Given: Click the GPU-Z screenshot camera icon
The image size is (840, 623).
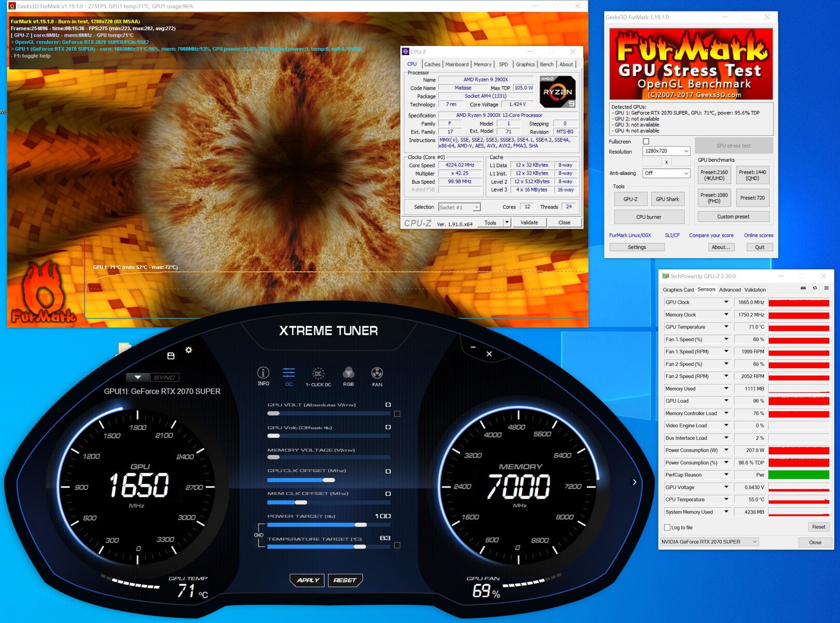Looking at the screenshot, I should (803, 288).
